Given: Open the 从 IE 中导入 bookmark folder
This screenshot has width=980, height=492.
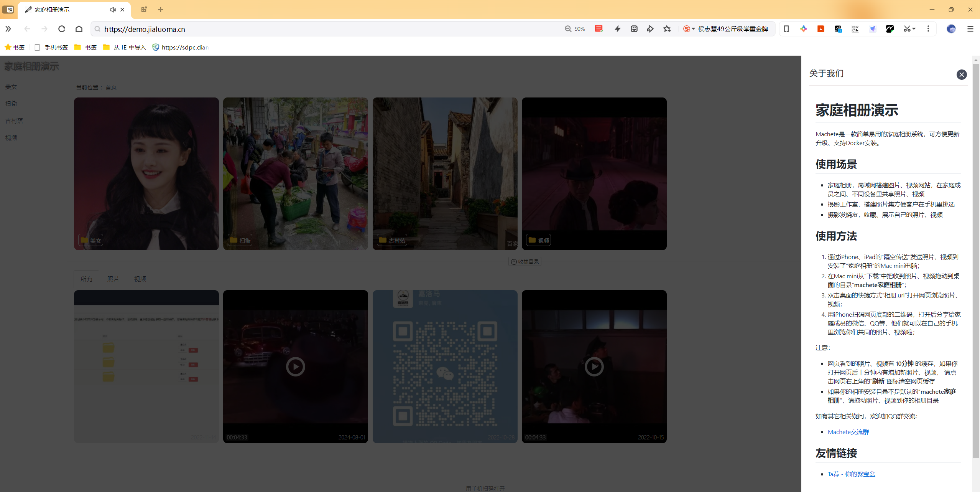Looking at the screenshot, I should pos(125,47).
